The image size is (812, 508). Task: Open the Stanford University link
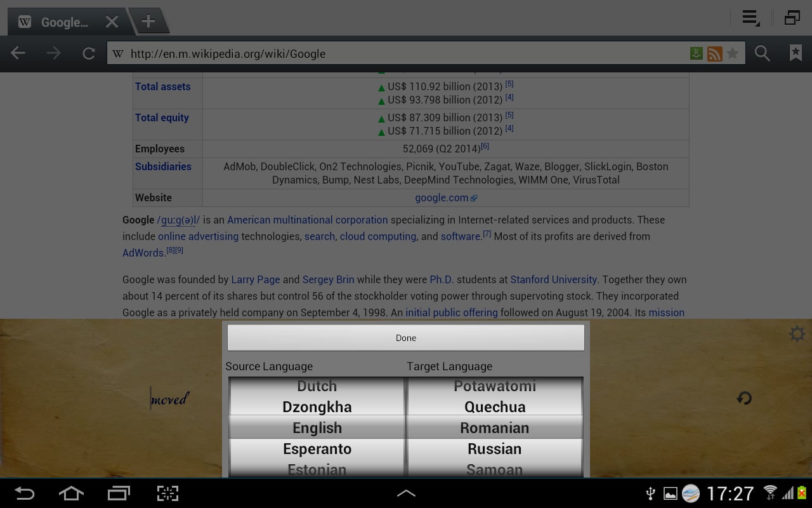pos(554,279)
